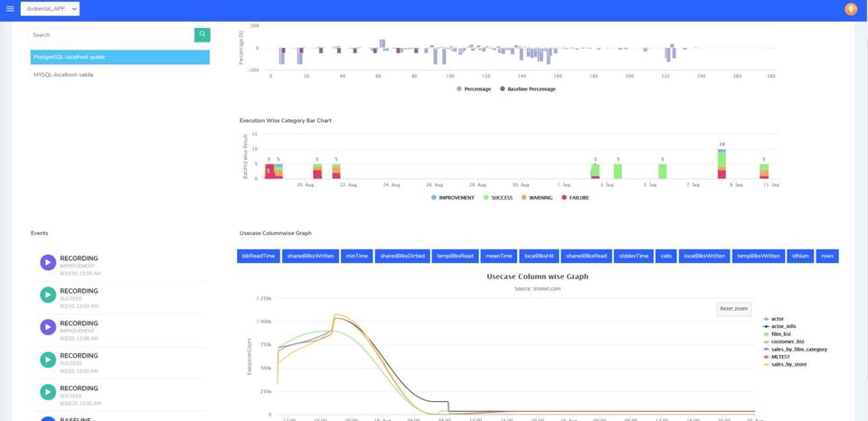Screen dimensions: 868x421
Task: Open the hamburger navigation menu
Action: (9, 9)
